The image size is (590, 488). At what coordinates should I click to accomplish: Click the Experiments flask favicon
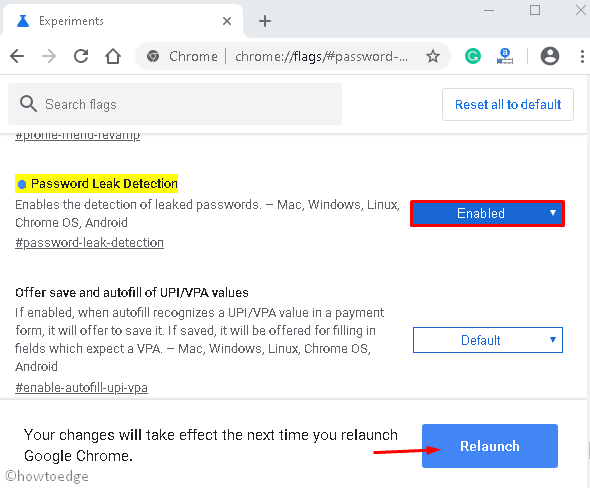(x=23, y=21)
